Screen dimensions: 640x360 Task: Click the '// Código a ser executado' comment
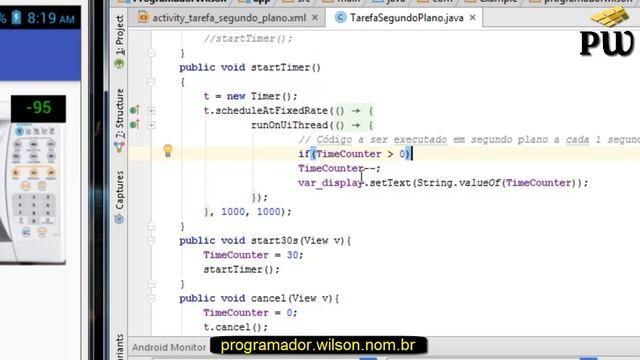(469, 140)
